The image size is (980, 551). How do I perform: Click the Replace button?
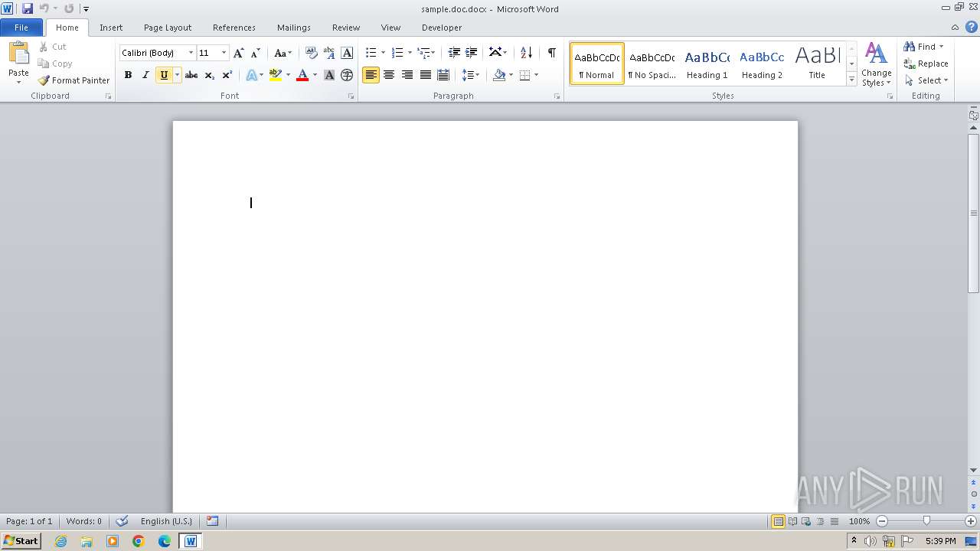click(x=926, y=64)
